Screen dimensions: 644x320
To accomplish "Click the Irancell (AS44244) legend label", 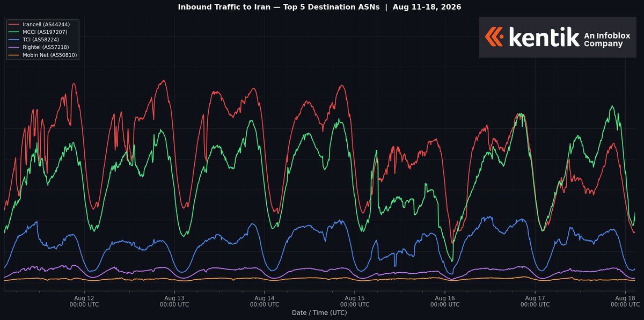I will (x=46, y=25).
